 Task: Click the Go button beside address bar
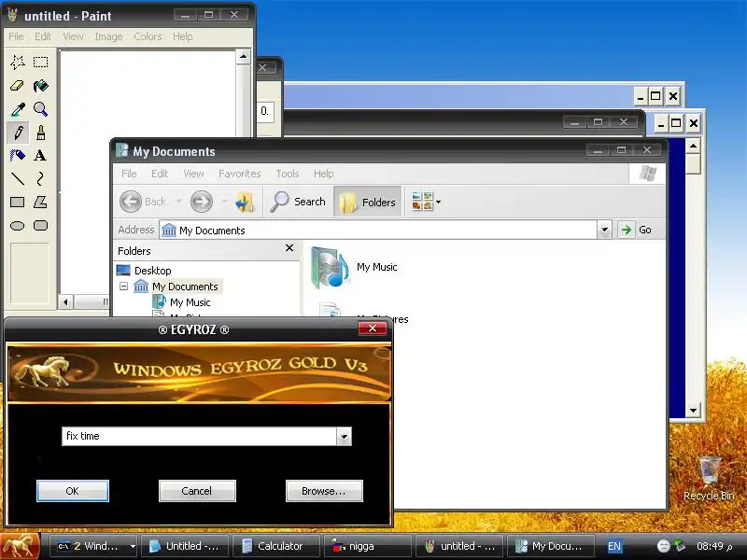pyautogui.click(x=636, y=230)
